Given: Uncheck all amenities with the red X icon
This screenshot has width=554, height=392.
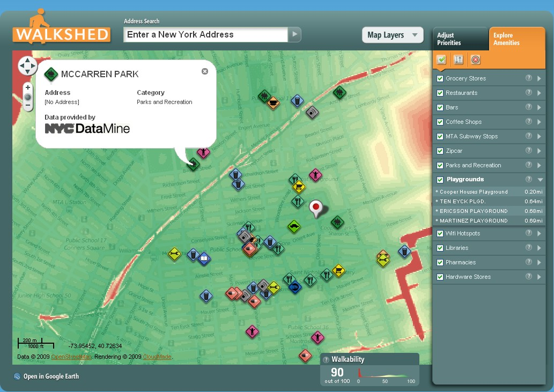Looking at the screenshot, I should coord(476,60).
